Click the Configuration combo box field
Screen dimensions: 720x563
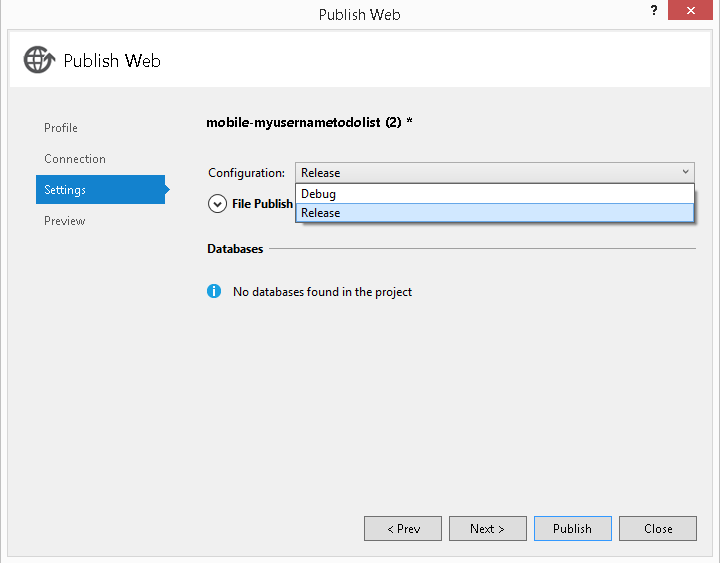click(495, 173)
